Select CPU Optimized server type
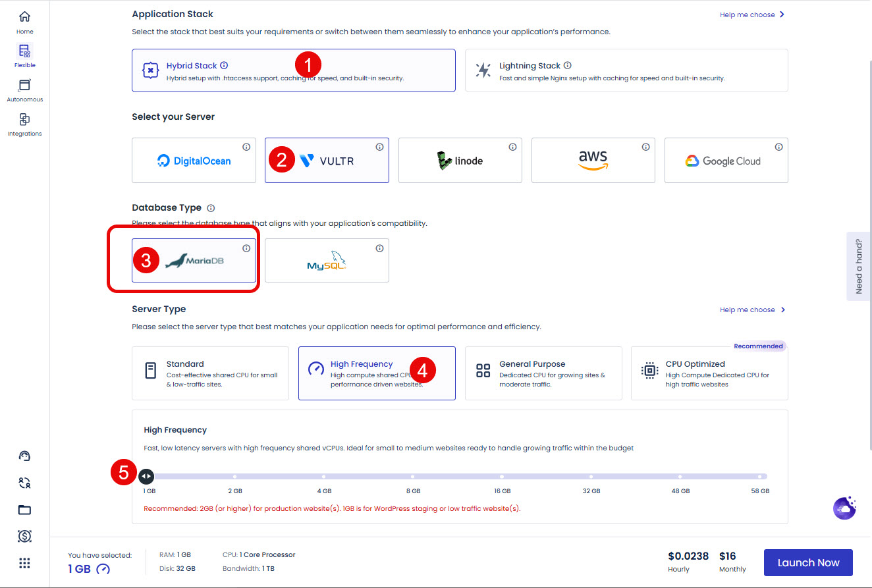This screenshot has height=588, width=872. (x=709, y=373)
